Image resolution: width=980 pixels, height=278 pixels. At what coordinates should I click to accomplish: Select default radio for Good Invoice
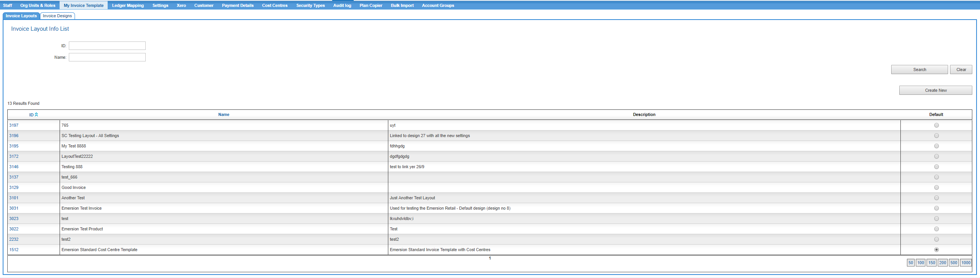tap(936, 187)
